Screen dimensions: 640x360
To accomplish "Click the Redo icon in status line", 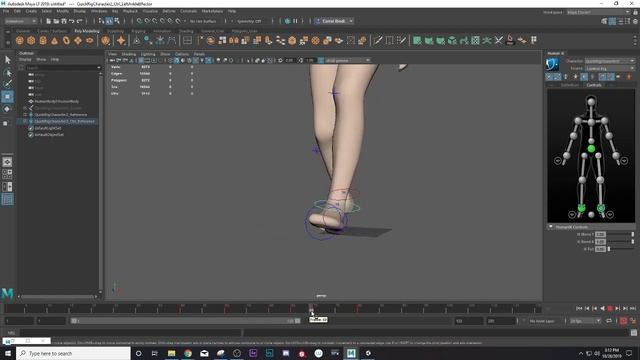I will click(79, 21).
